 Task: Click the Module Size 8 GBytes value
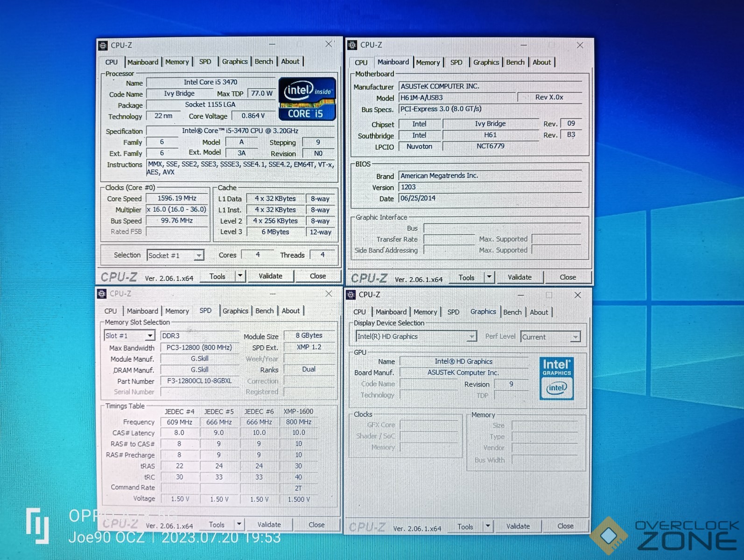click(309, 336)
